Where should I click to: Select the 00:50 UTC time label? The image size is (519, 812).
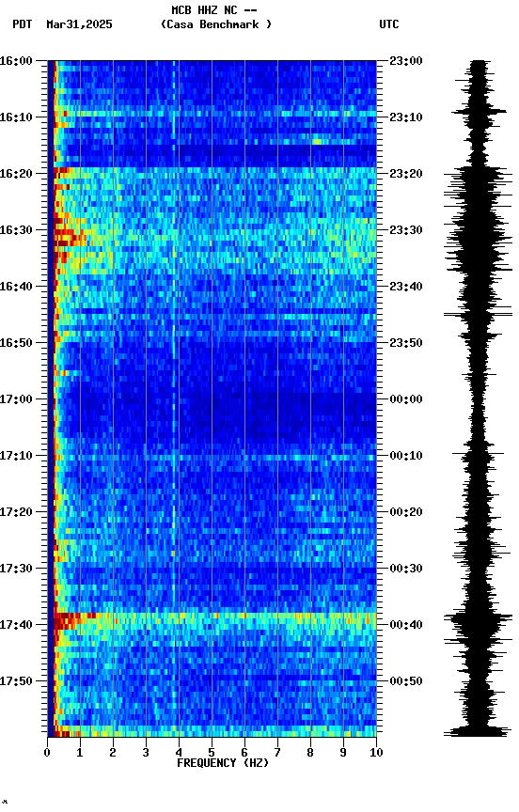pos(406,681)
